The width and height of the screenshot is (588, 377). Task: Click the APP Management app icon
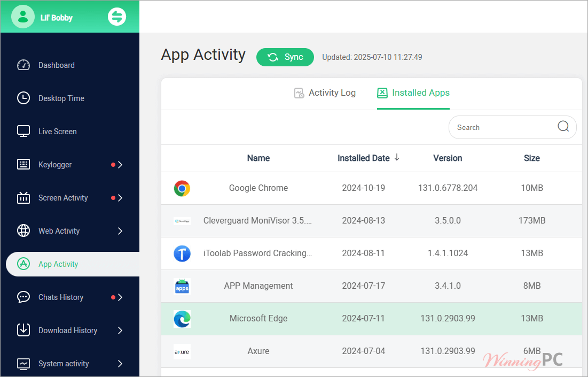coord(182,286)
